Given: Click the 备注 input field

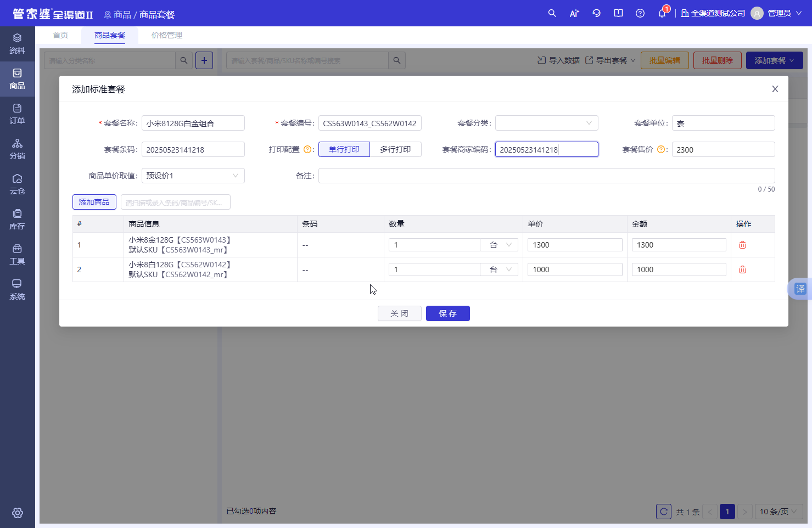Looking at the screenshot, I should click(547, 176).
